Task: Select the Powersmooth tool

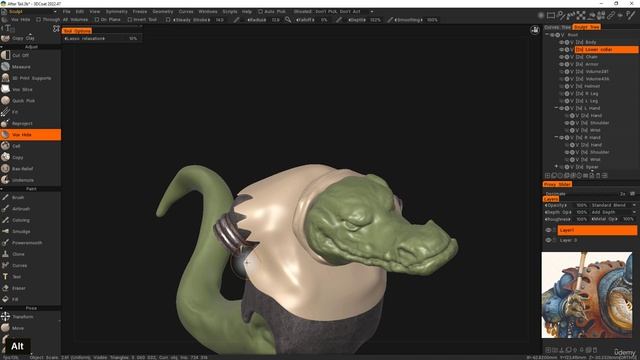Action: [x=31, y=243]
